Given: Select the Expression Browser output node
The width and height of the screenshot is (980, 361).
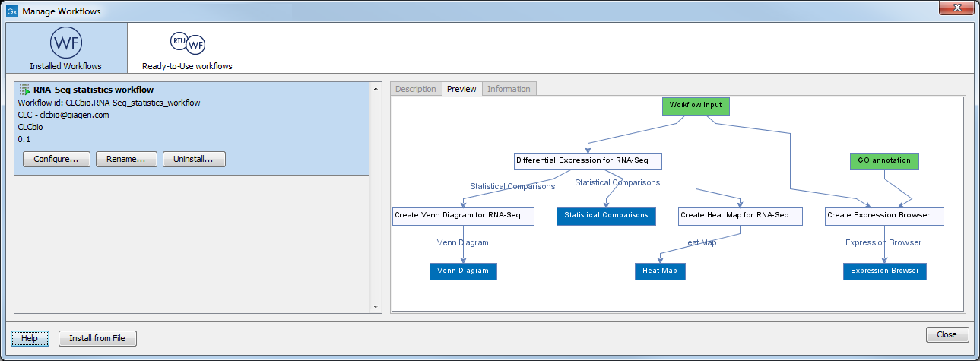Looking at the screenshot, I should coord(885,271).
